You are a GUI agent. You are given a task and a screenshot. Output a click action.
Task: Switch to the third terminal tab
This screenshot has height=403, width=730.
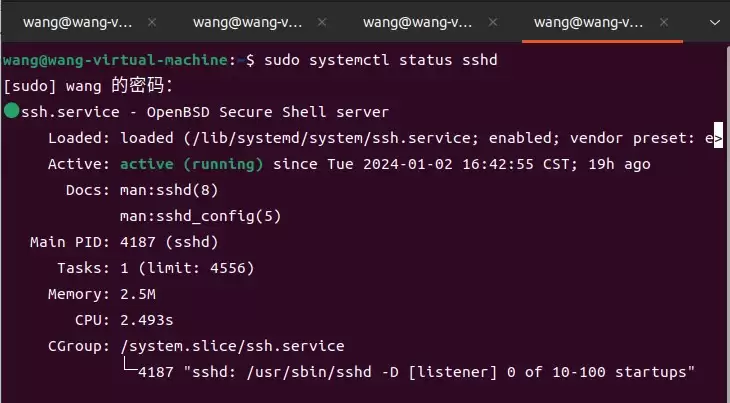coord(418,22)
